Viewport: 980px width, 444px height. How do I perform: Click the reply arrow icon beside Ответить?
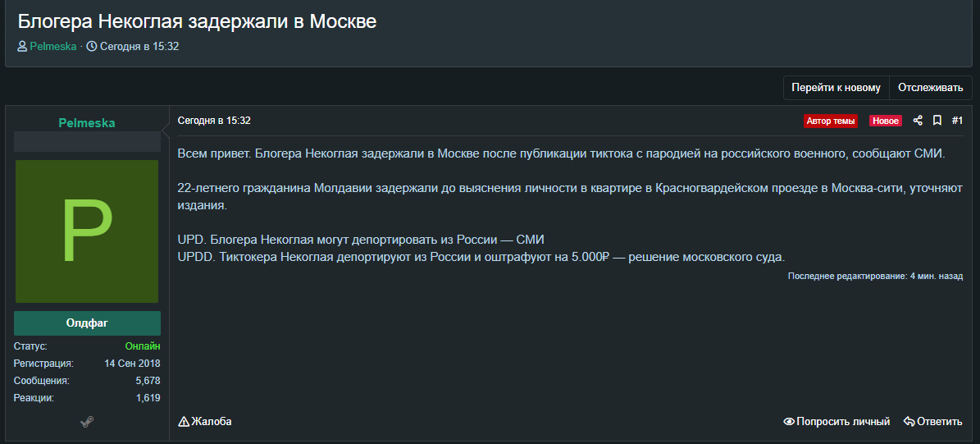909,422
